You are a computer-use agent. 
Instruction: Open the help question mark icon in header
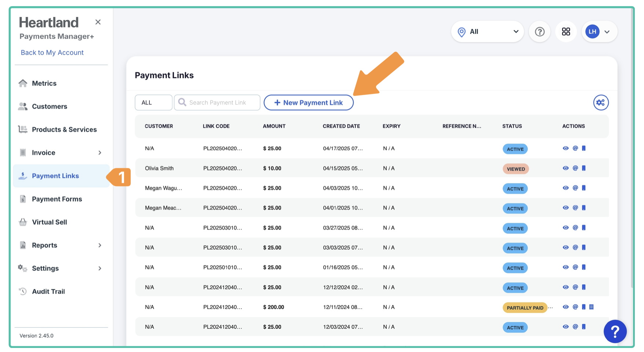[539, 32]
